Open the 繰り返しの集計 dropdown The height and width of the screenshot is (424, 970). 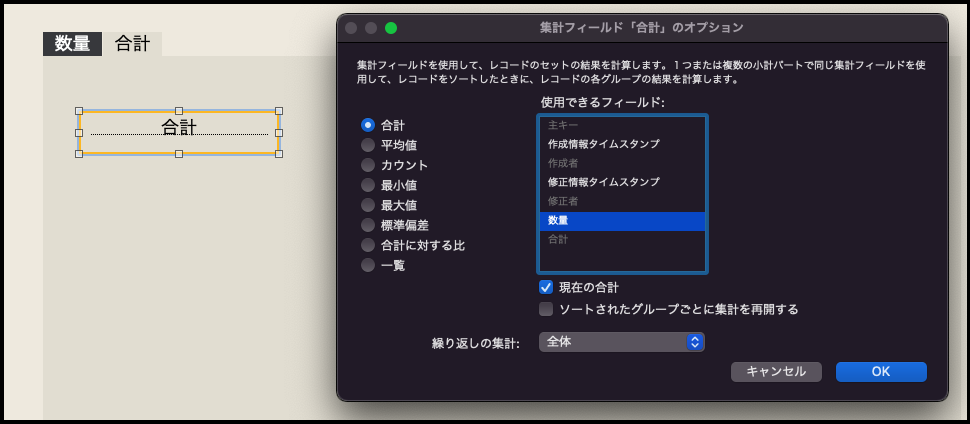pyautogui.click(x=622, y=342)
